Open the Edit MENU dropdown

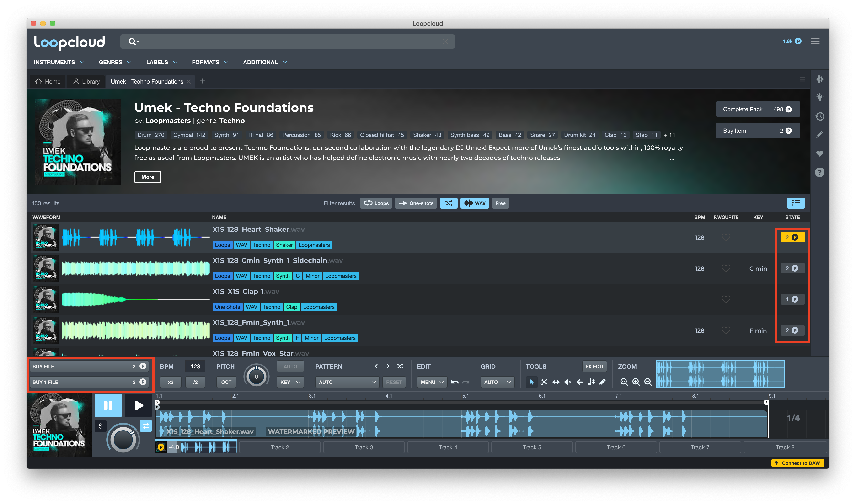point(432,382)
